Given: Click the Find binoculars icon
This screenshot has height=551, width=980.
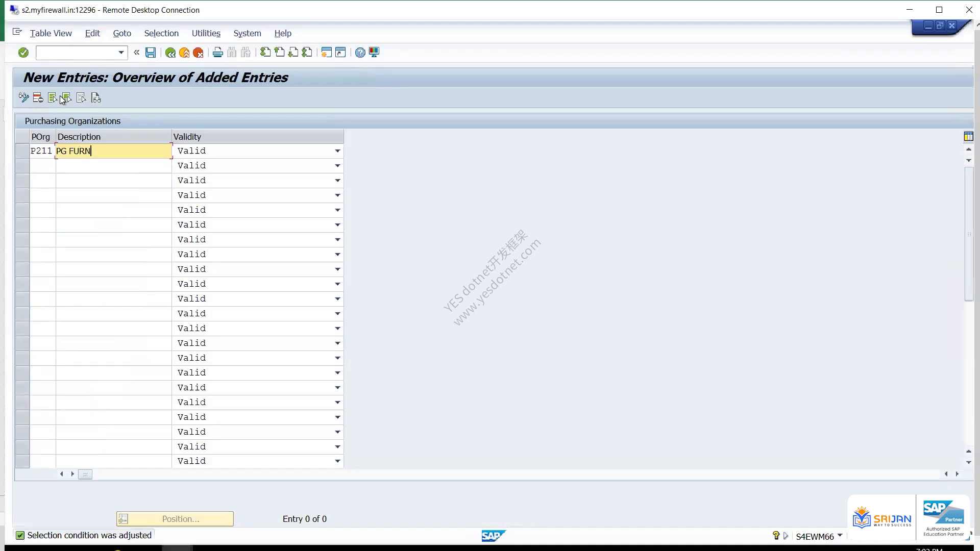Looking at the screenshot, I should coord(232,53).
